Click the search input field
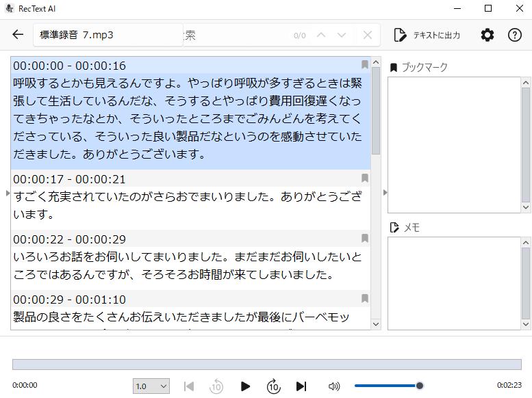The height and width of the screenshot is (398, 532). pyautogui.click(x=233, y=35)
